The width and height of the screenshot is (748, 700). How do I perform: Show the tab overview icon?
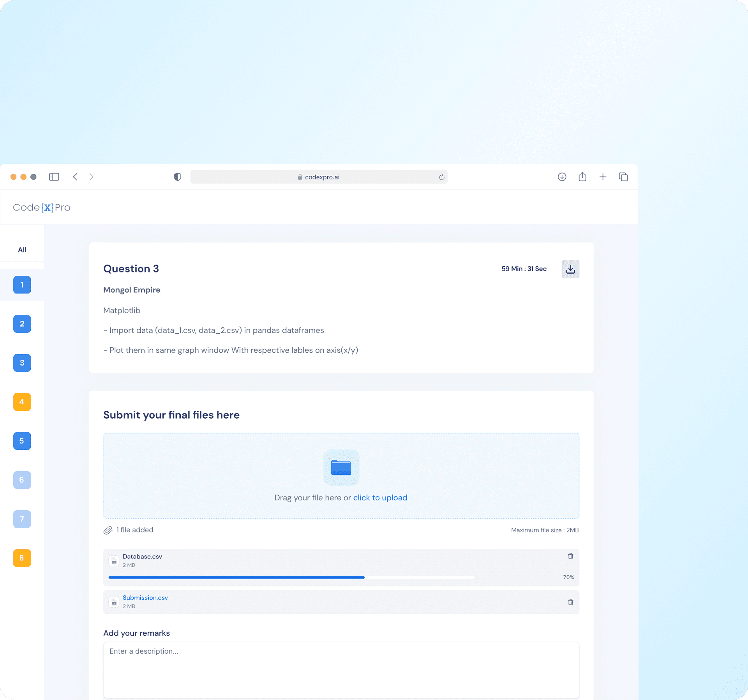pyautogui.click(x=623, y=177)
